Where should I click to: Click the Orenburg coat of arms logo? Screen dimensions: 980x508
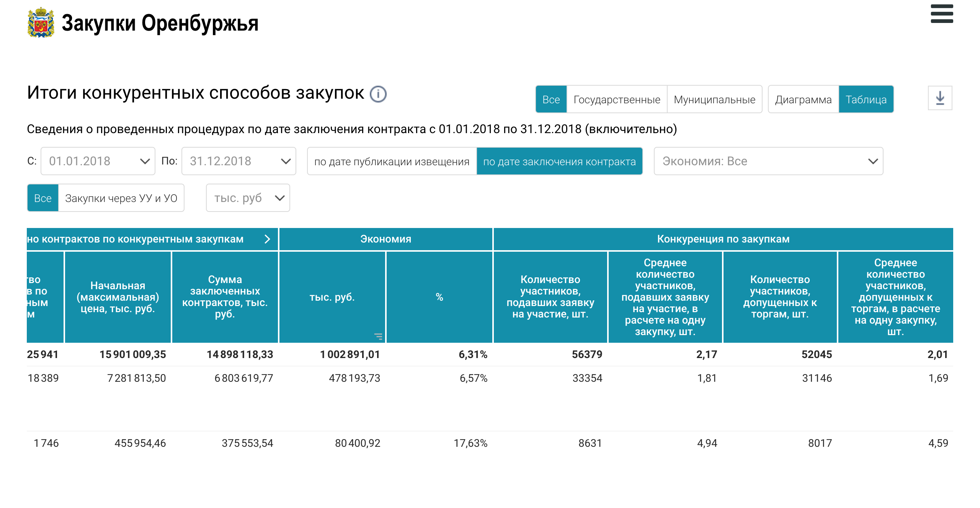coord(41,23)
